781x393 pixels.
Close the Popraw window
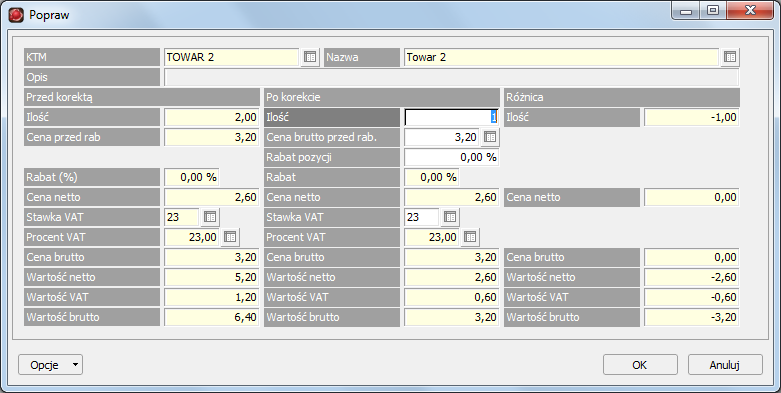tap(750, 10)
